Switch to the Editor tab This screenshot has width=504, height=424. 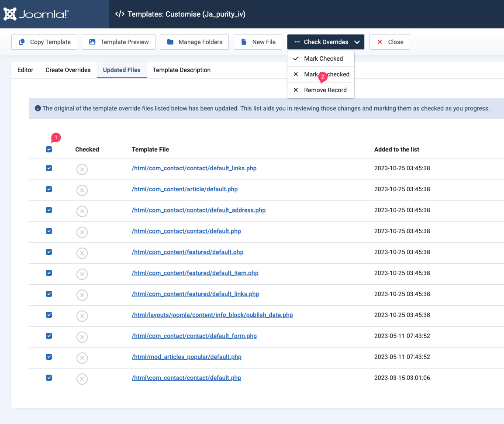tap(25, 70)
